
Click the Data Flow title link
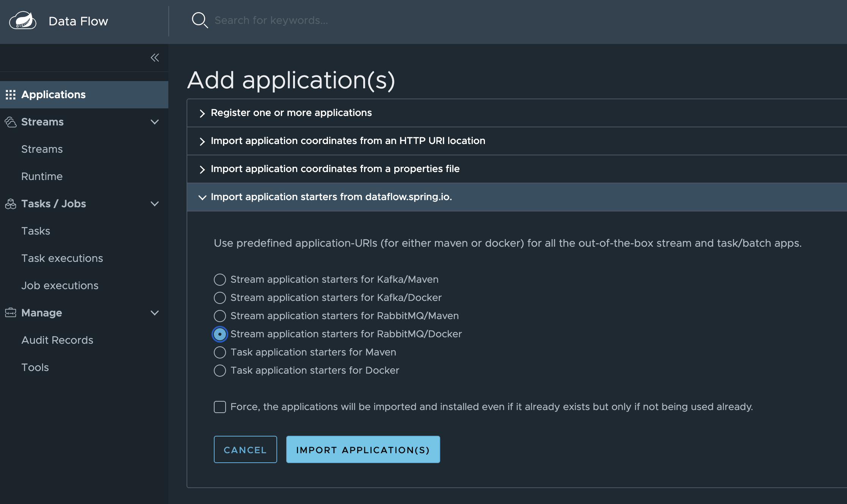[x=78, y=21]
